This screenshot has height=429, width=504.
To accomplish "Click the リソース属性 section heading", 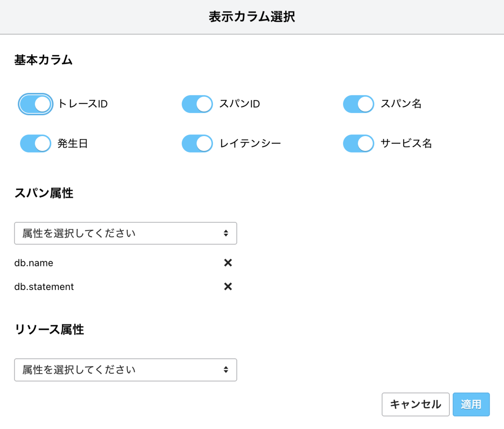I will [x=49, y=329].
